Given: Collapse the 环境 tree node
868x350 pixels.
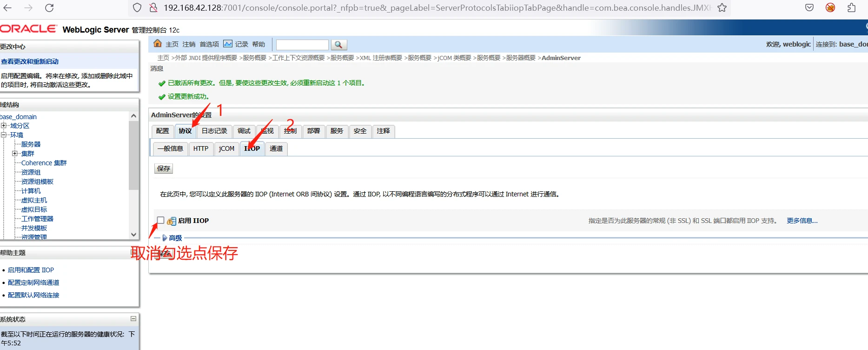Looking at the screenshot, I should point(4,135).
